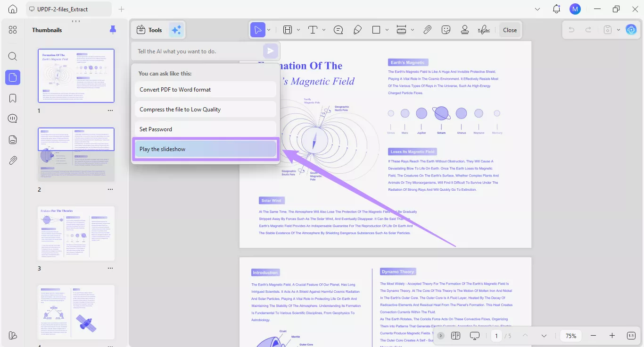Screen dimensions: 644x347
Task: Choose the Set Password suggestion
Action: click(x=206, y=129)
